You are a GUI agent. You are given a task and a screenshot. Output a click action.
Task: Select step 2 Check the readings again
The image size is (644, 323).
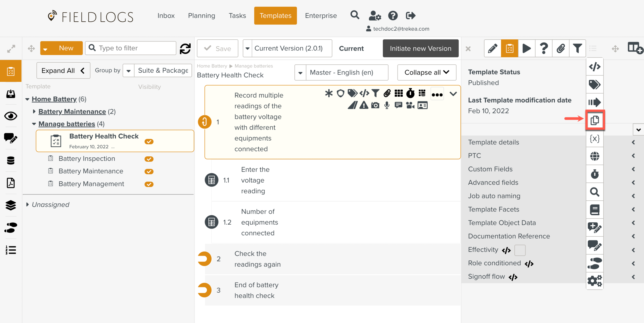[332, 259]
